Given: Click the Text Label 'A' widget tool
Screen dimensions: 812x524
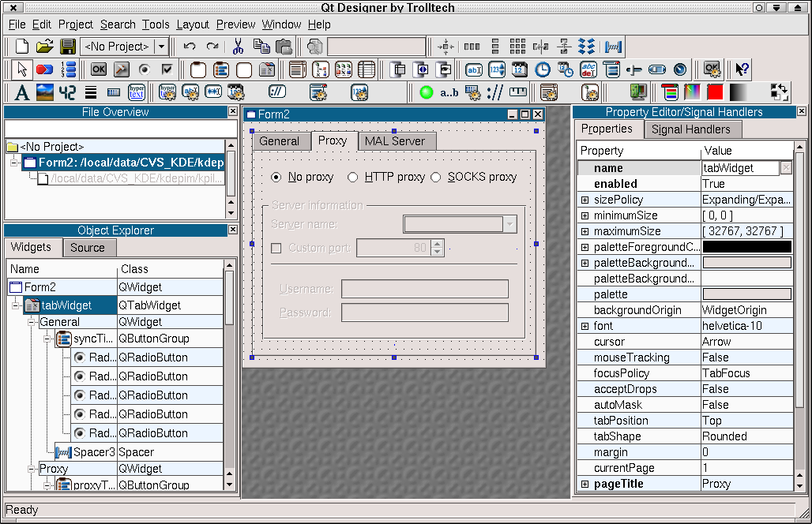Looking at the screenshot, I should tap(22, 92).
